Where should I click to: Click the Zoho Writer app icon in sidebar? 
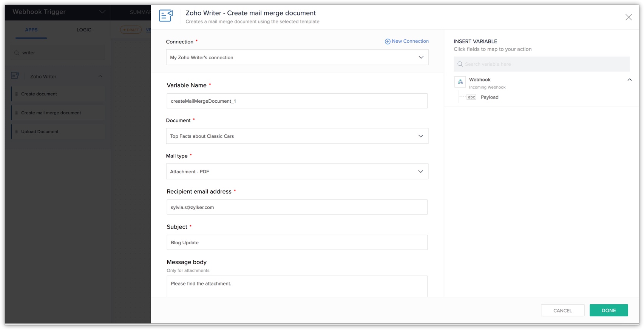click(15, 76)
